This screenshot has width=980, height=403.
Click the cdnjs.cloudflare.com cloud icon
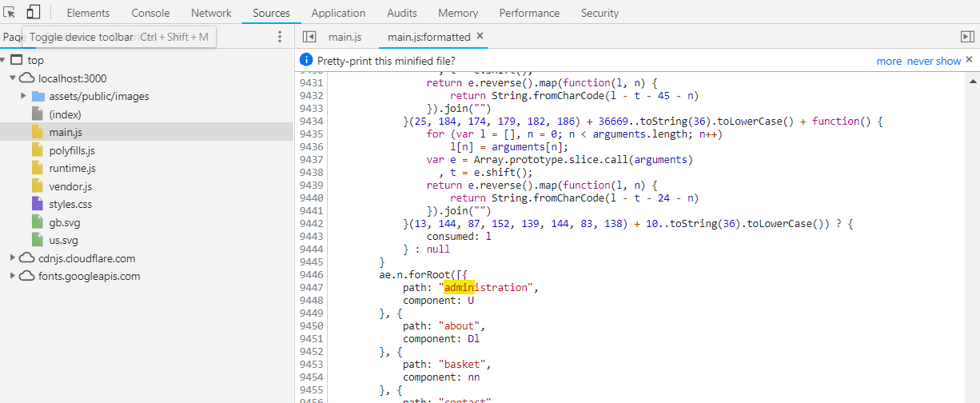(27, 258)
